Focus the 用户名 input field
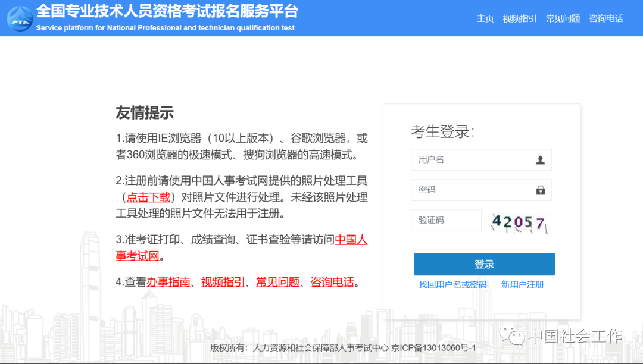Image resolution: width=643 pixels, height=364 pixels. [x=481, y=159]
